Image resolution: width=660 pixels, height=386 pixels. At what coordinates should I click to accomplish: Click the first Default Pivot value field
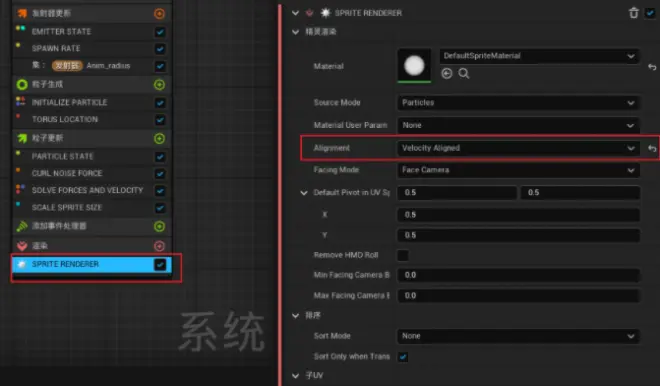(x=457, y=193)
